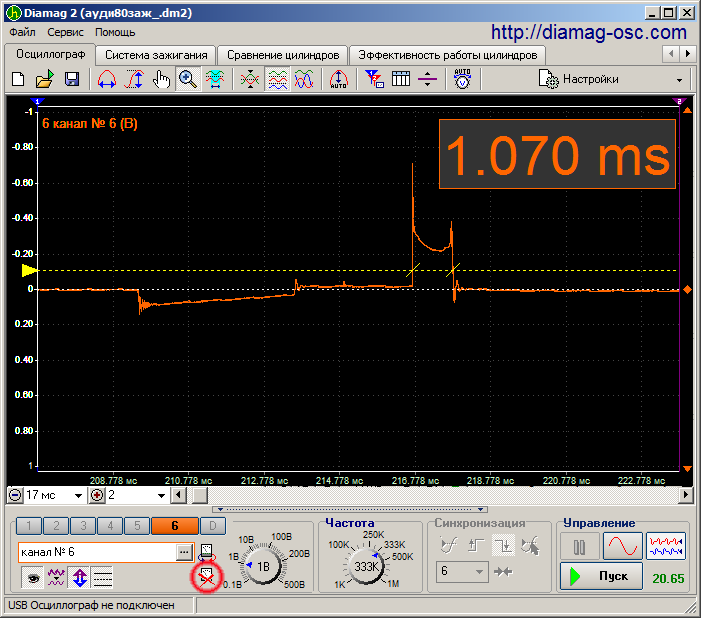
Task: Select rising edge trigger icon
Action: pos(477,546)
